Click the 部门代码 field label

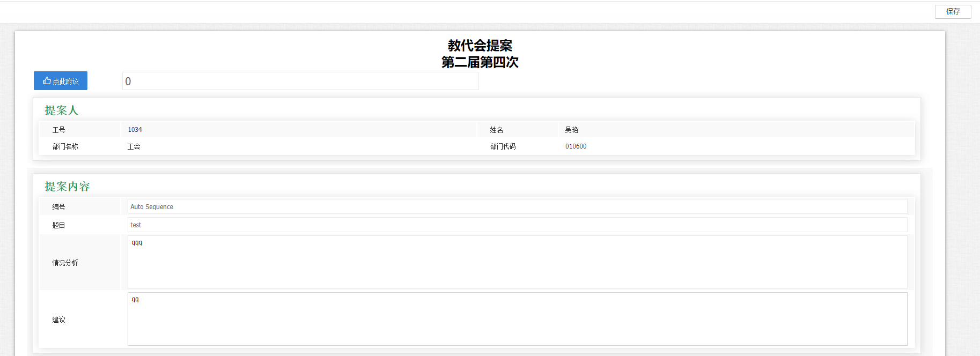503,146
